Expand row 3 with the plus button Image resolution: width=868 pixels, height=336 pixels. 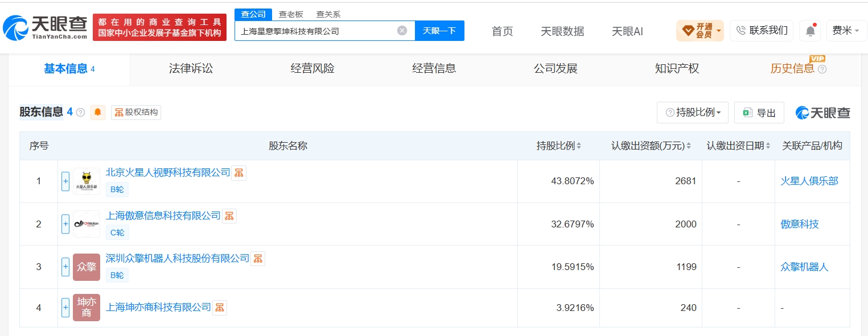(x=65, y=267)
